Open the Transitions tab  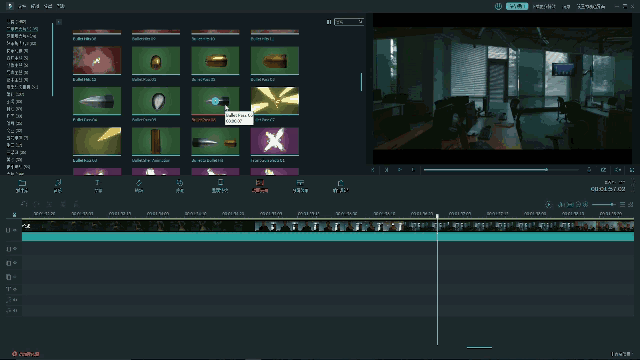(138, 186)
